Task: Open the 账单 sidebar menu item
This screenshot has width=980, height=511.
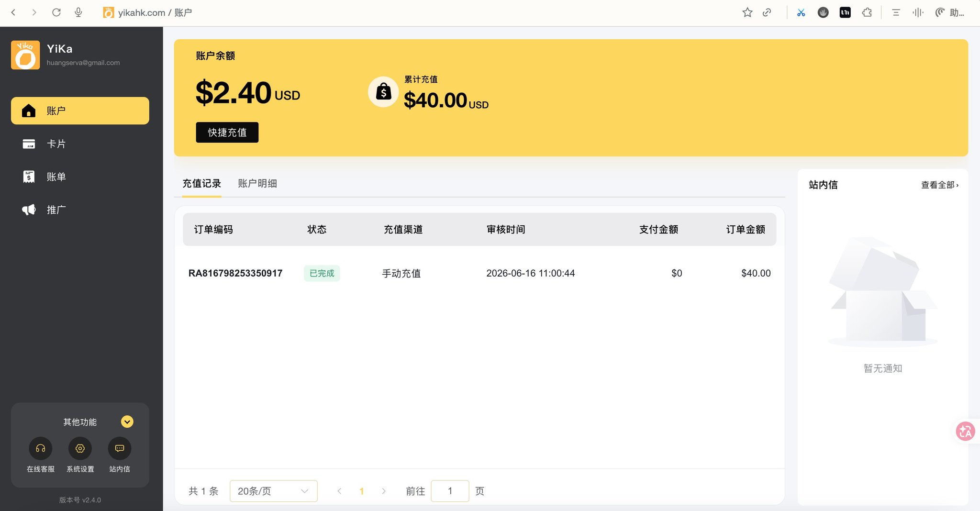Action: pyautogui.click(x=80, y=177)
